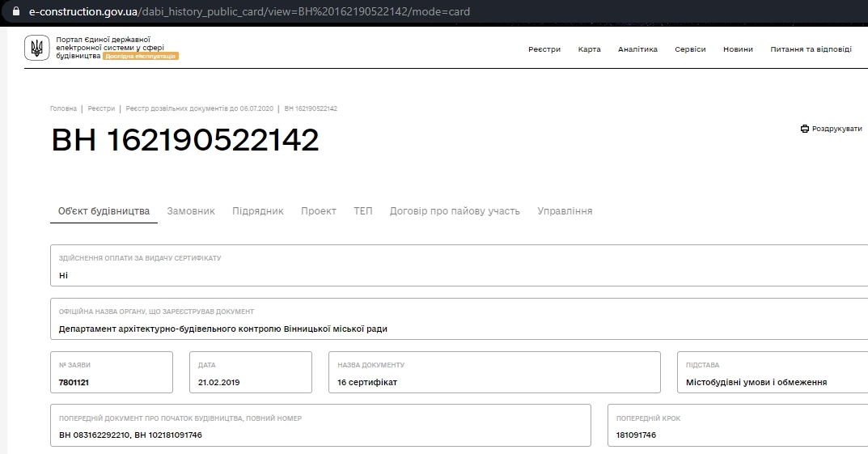Screen dimensions: 868x454
Task: Click the Попередній крок value 181091746
Action: click(x=636, y=435)
